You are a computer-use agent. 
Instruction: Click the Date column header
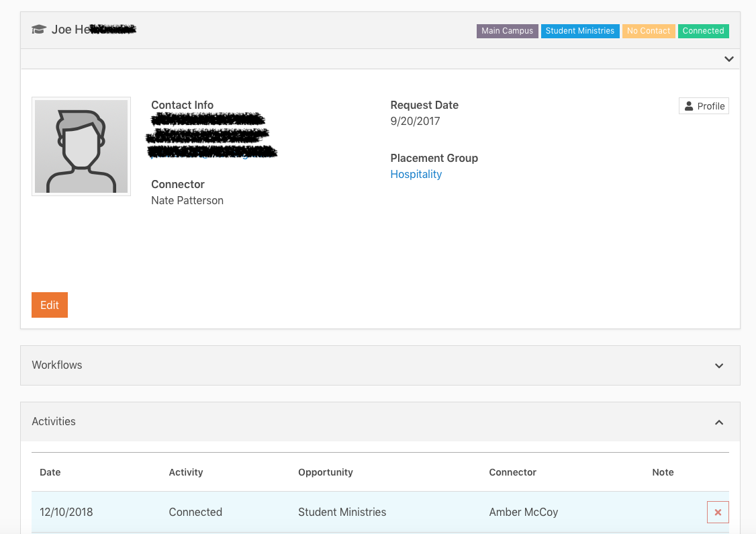[50, 472]
